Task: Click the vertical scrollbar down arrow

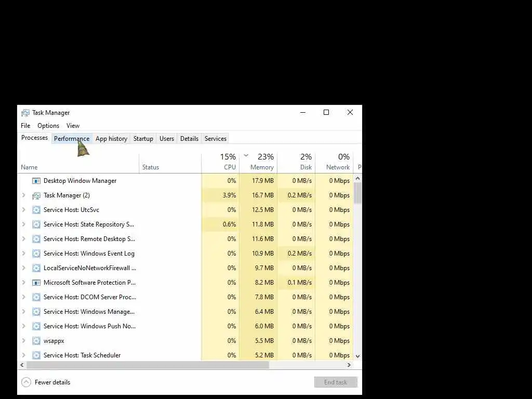Action: (357, 356)
